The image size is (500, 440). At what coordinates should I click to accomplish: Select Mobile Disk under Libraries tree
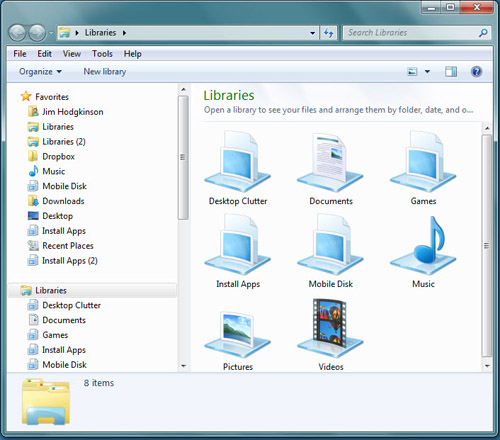57,365
